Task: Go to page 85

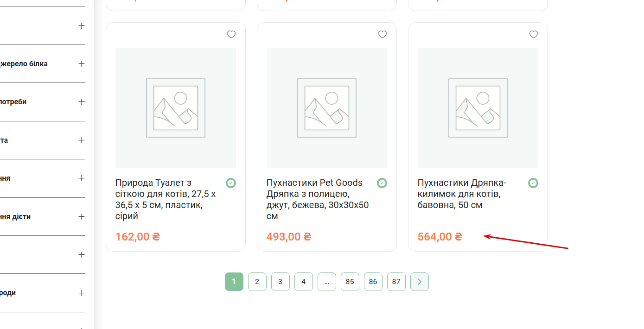Action: 350,282
